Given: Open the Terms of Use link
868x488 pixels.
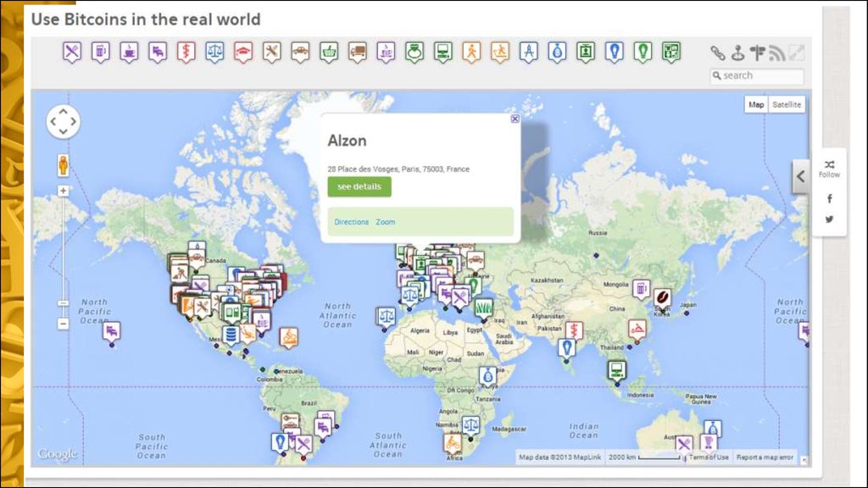Looking at the screenshot, I should click(x=709, y=457).
